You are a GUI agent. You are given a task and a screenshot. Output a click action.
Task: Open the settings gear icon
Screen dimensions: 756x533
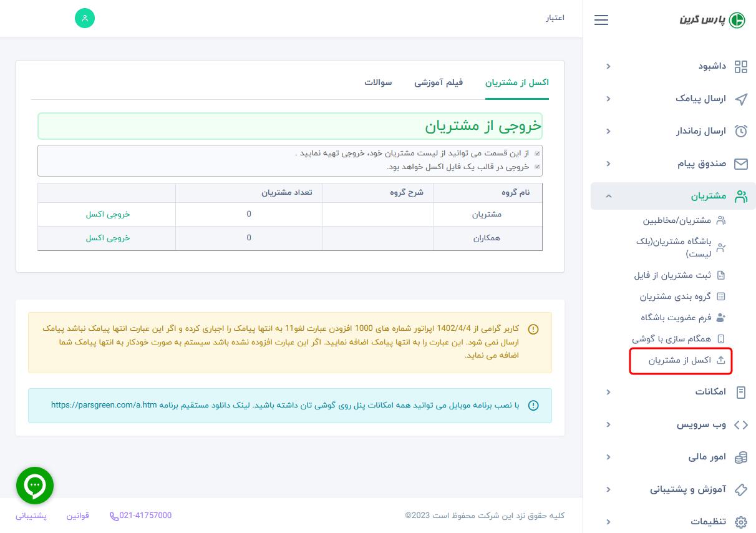click(740, 522)
